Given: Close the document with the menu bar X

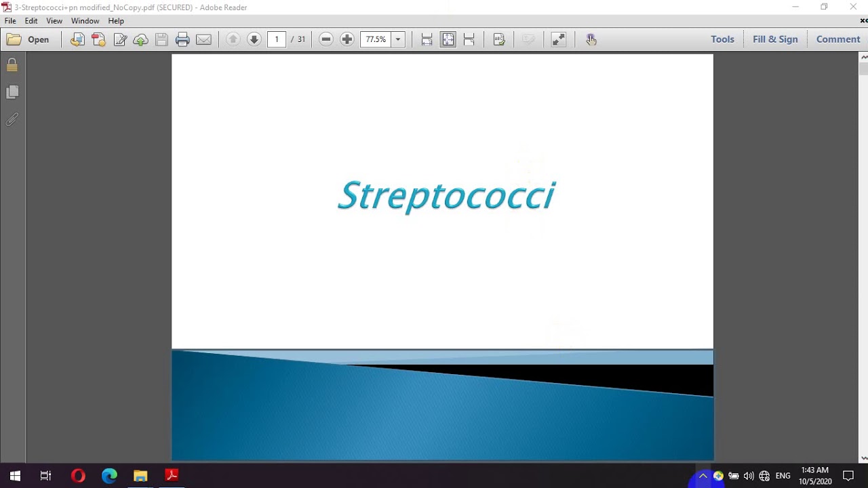Looking at the screenshot, I should click(863, 21).
